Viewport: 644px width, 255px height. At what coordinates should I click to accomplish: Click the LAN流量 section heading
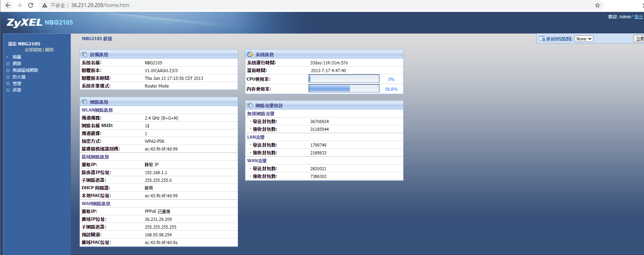256,137
